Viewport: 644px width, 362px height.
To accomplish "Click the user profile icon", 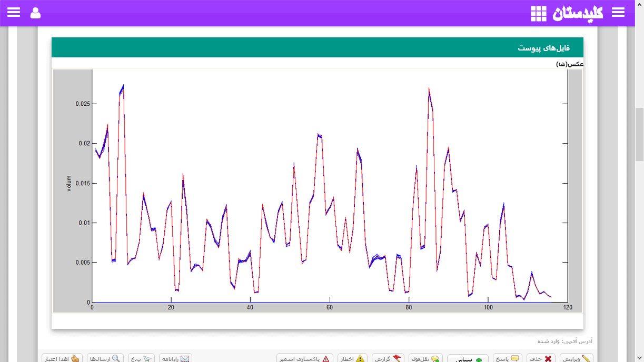I will coord(35,13).
